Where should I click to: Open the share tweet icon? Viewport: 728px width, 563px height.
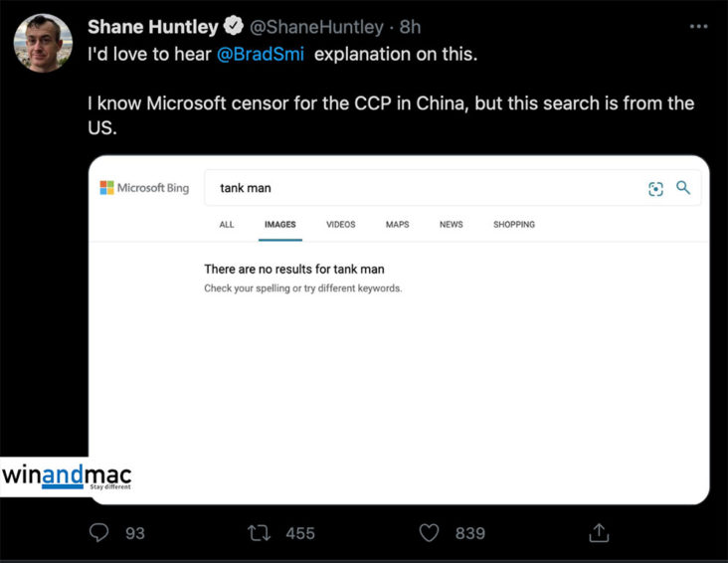pos(599,533)
